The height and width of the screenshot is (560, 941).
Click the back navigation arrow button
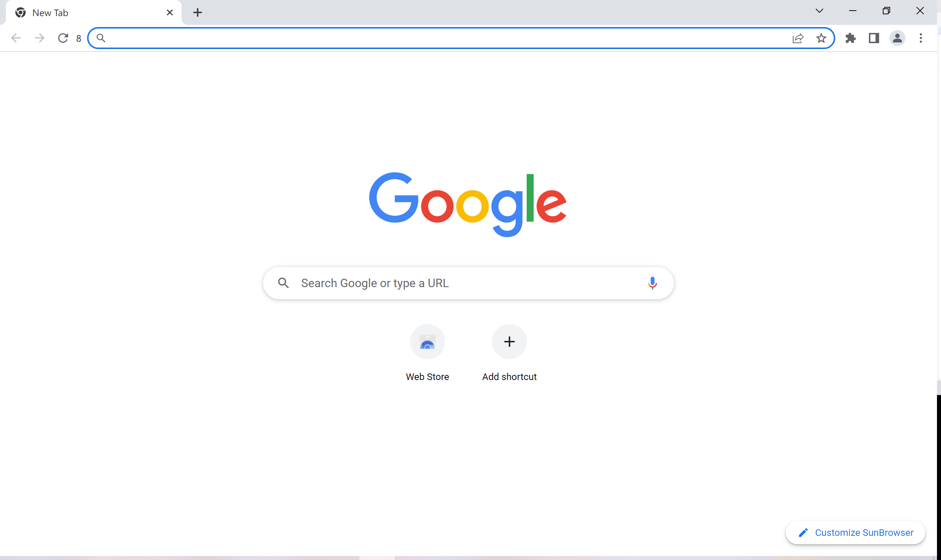coord(17,38)
